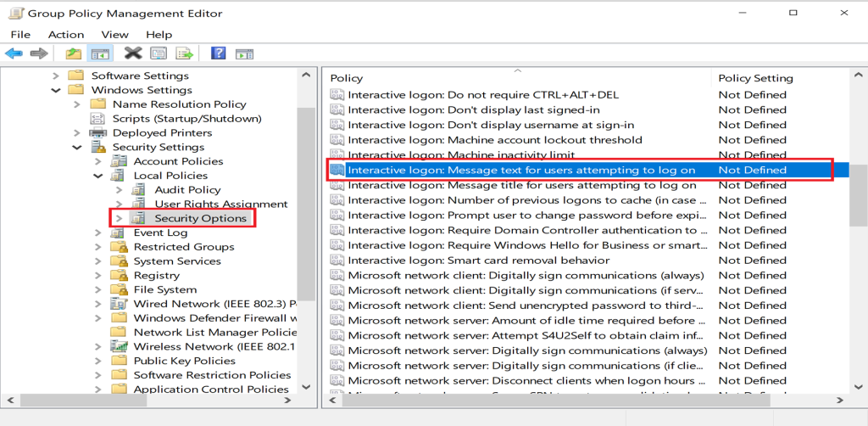
Task: Click the Delete (black X) toolbar icon
Action: coord(133,53)
